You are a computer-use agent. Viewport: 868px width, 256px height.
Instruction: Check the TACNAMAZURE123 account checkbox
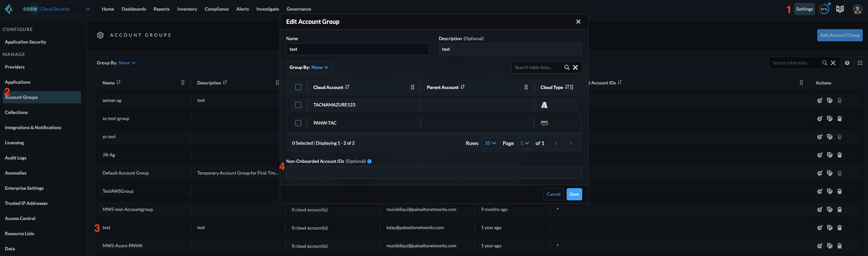point(298,105)
